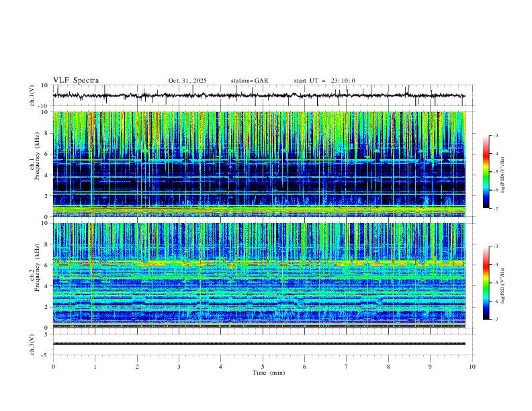Click the 1 tick on the Time axis
The image size is (532, 411).
95,367
